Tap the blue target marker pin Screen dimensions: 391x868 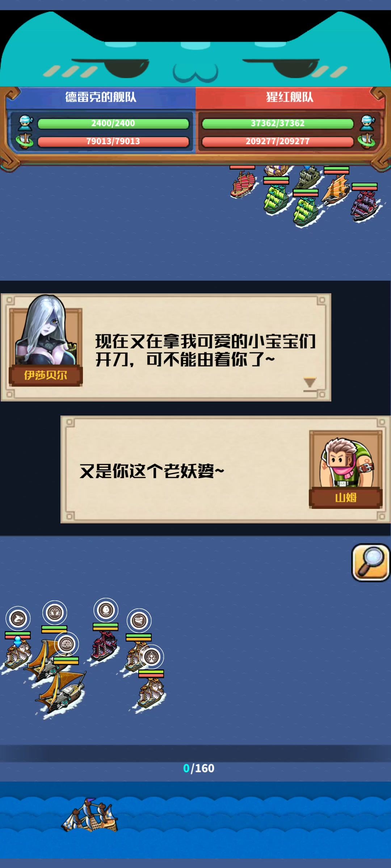tap(17, 641)
